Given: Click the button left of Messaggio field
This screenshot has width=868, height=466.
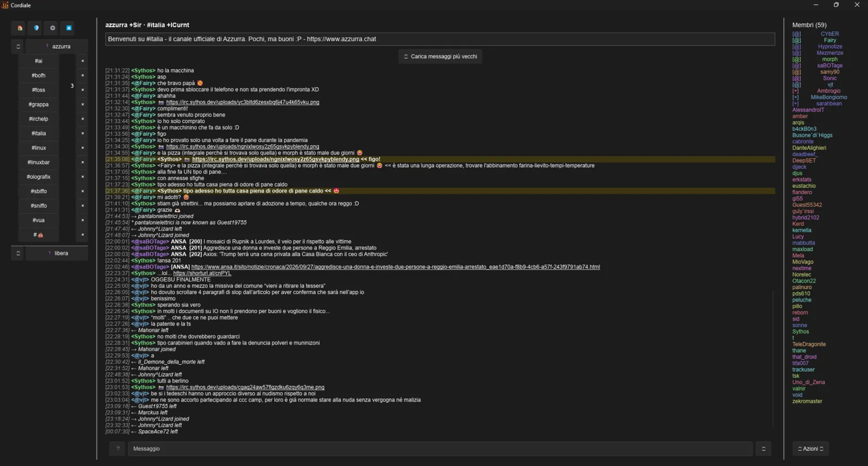Looking at the screenshot, I should [117, 449].
